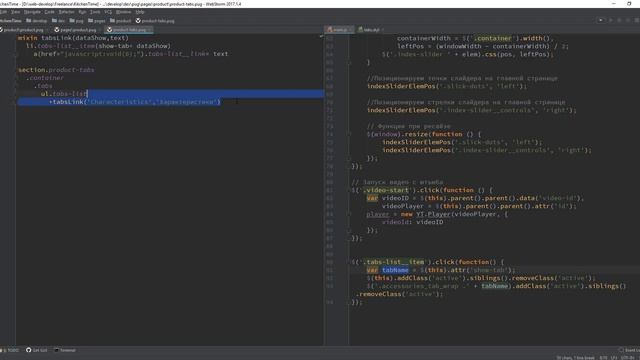Minimize the WebStorm window
The width and height of the screenshot is (640, 360).
(613, 4)
